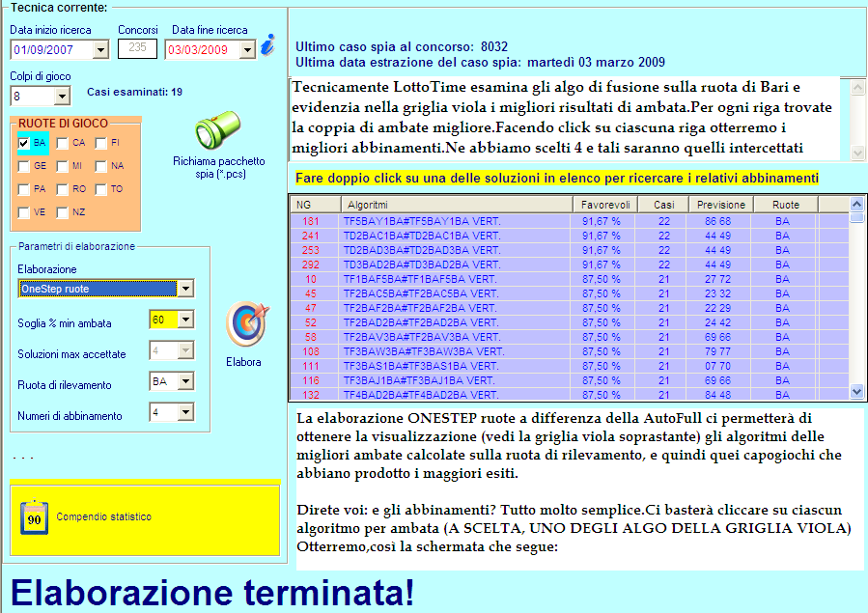Select row 45 TF2BAC5BA#TF2BAC5BA VERT.

pos(569,293)
